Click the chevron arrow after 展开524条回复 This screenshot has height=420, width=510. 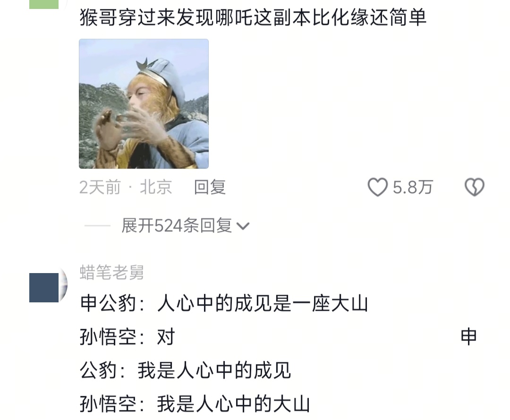[x=243, y=226]
